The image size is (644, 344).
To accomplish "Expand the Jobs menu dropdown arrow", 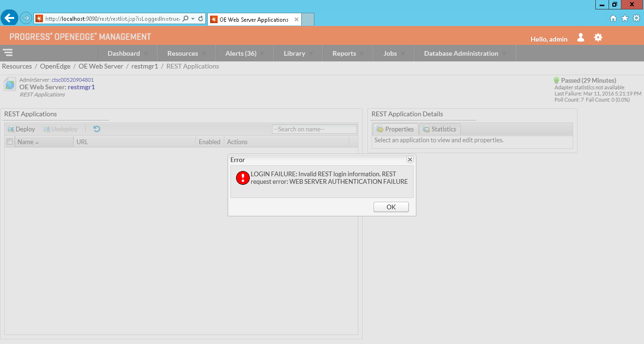I will coord(403,54).
